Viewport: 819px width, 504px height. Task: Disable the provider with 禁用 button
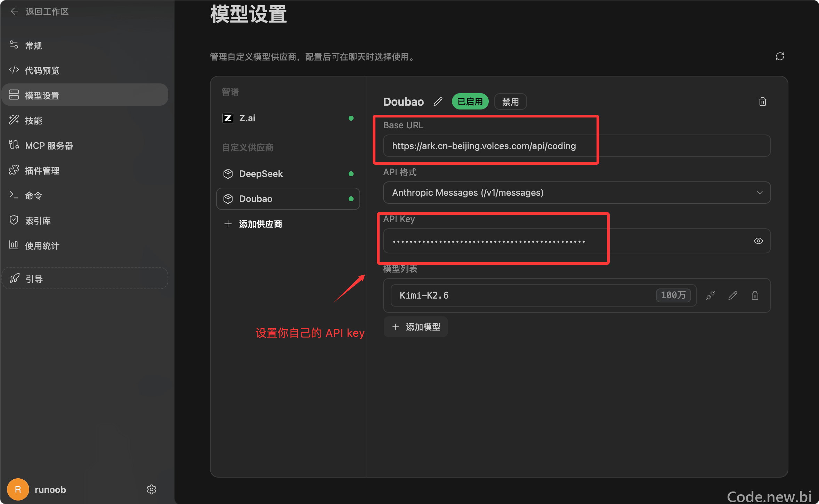pos(510,101)
